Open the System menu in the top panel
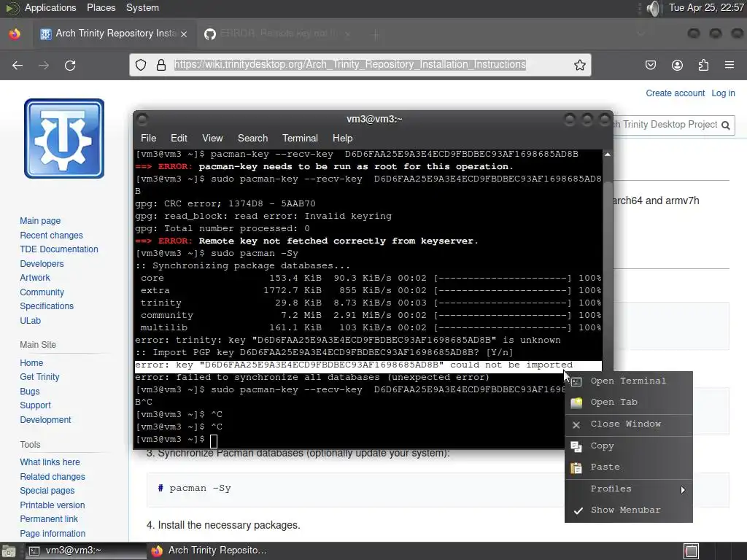The width and height of the screenshot is (747, 560). (142, 7)
